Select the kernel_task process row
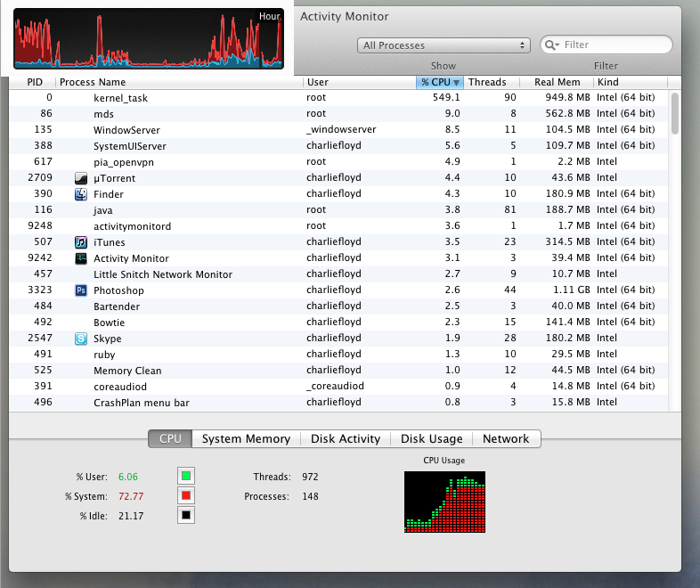The height and width of the screenshot is (588, 700). click(338, 98)
